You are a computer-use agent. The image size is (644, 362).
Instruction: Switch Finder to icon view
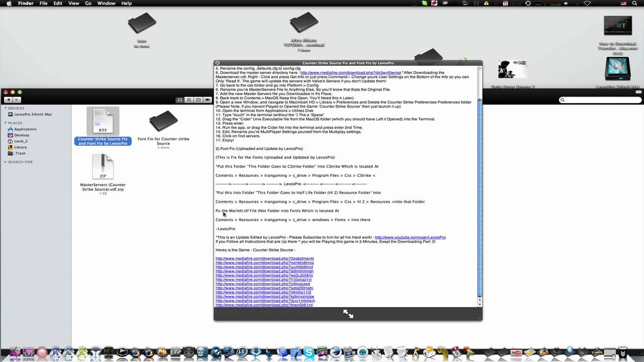[180, 100]
